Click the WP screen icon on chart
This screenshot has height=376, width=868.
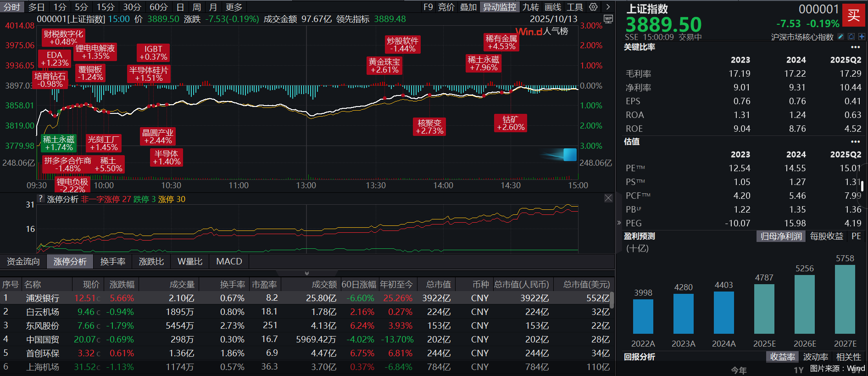tap(608, 19)
